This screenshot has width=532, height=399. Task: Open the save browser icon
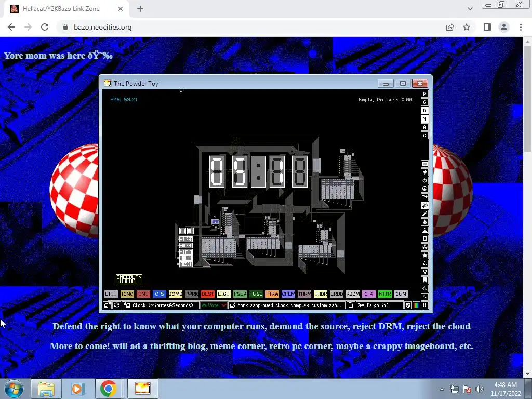pos(107,305)
